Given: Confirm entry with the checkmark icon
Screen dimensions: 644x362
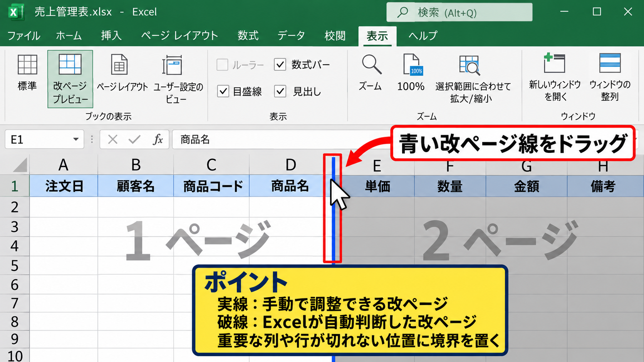Looking at the screenshot, I should click(x=134, y=139).
